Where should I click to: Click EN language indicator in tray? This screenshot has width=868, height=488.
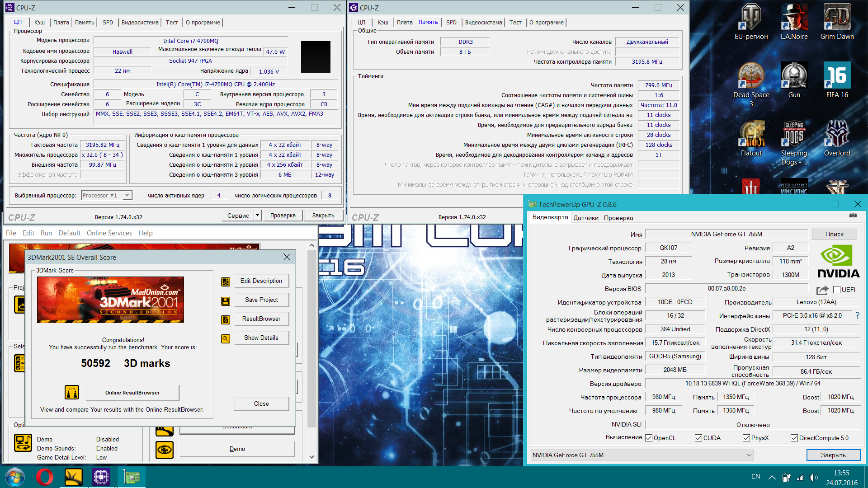[x=755, y=477]
